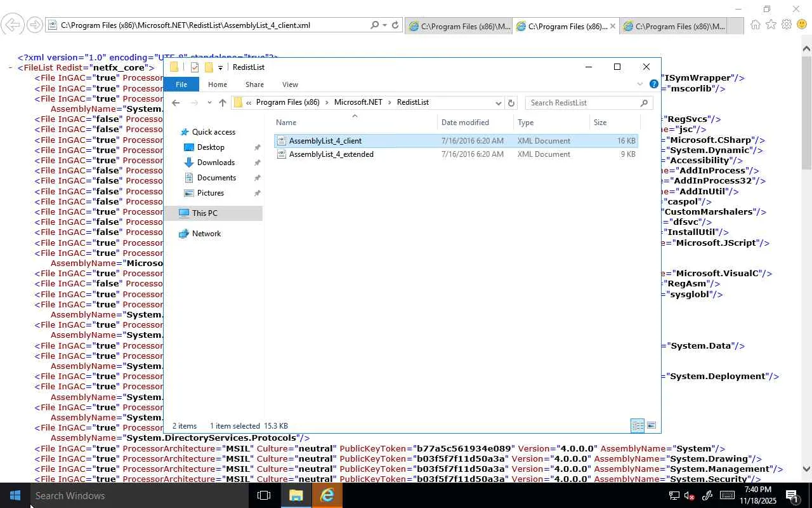This screenshot has height=508, width=812.
Task: Click Internet Explorer taskbar icon
Action: pyautogui.click(x=327, y=495)
